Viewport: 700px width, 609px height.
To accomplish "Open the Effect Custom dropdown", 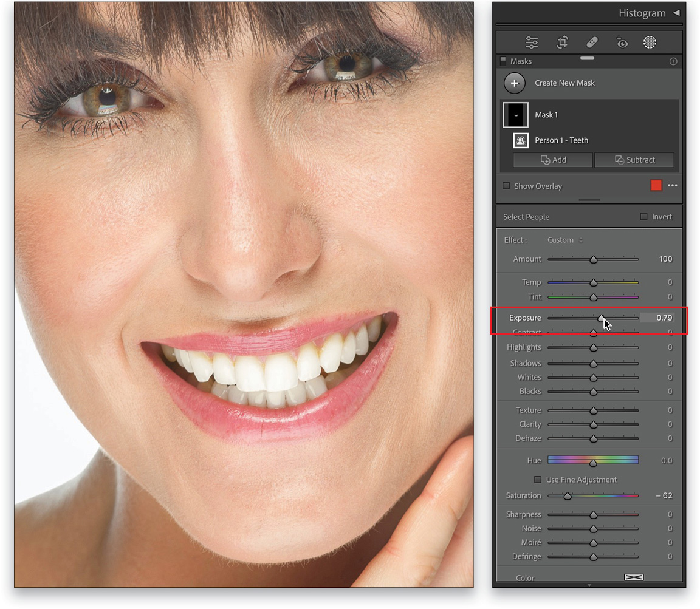I will click(564, 240).
